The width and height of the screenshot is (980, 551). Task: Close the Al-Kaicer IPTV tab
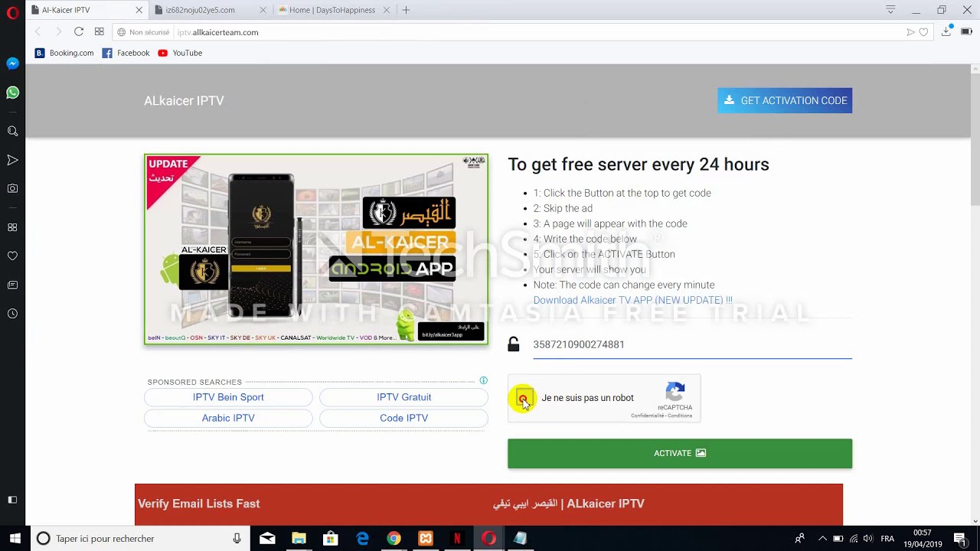[139, 10]
